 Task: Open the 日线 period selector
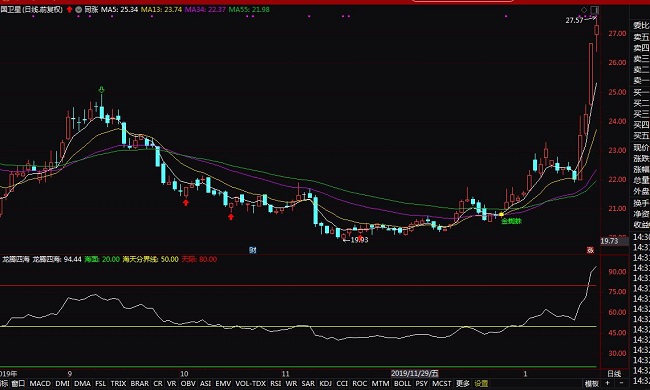[614, 373]
